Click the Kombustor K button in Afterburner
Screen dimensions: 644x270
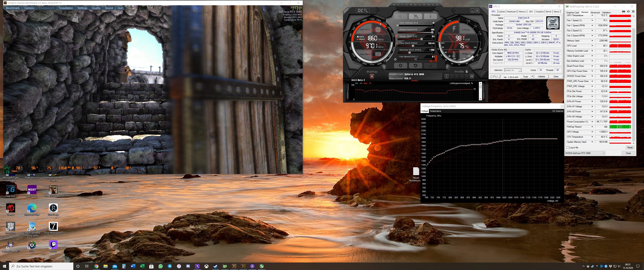point(401,16)
